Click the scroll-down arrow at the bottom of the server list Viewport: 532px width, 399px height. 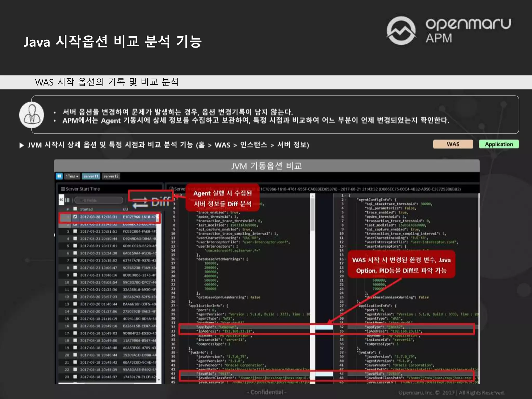pyautogui.click(x=159, y=380)
